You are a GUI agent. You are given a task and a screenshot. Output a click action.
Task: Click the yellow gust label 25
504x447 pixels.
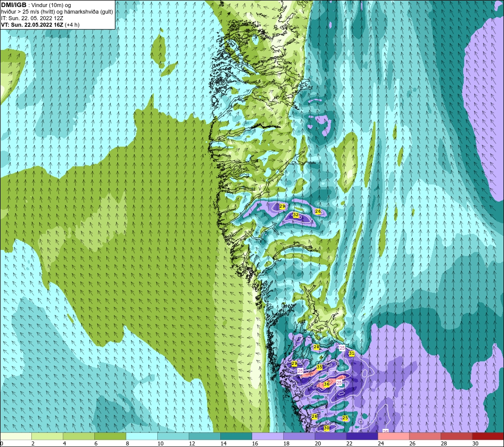(345, 418)
